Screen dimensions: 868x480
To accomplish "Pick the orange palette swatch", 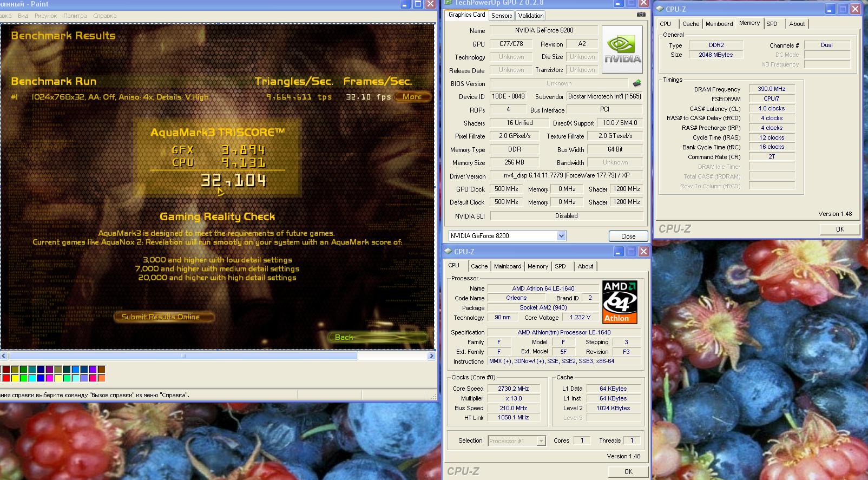I will point(101,378).
